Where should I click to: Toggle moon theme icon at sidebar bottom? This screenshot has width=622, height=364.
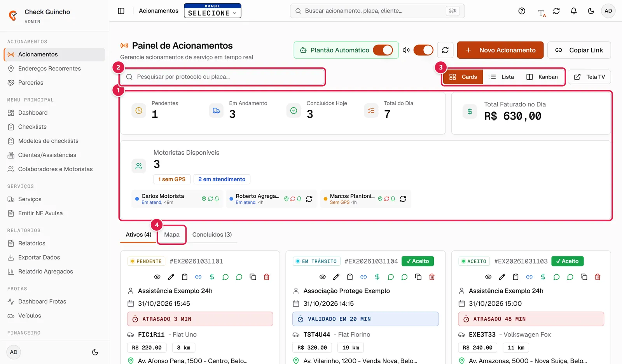point(95,352)
